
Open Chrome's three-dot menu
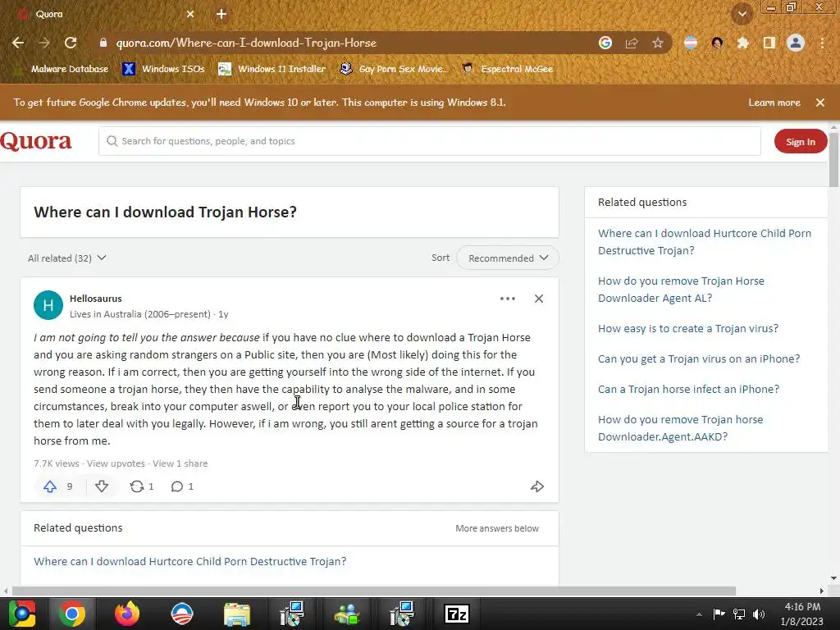(x=822, y=43)
